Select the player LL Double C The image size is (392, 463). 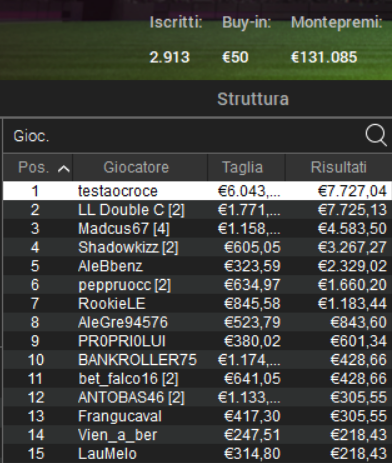197,210
